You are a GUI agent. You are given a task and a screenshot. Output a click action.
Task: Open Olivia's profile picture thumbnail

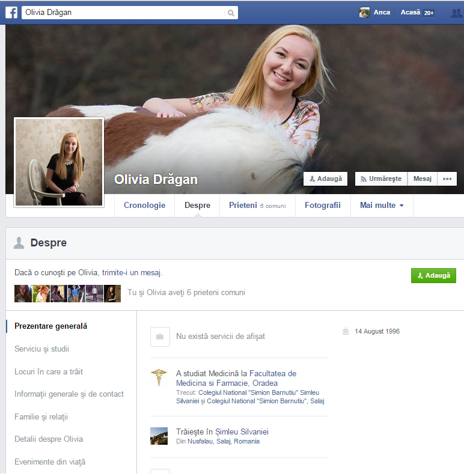coord(59,162)
